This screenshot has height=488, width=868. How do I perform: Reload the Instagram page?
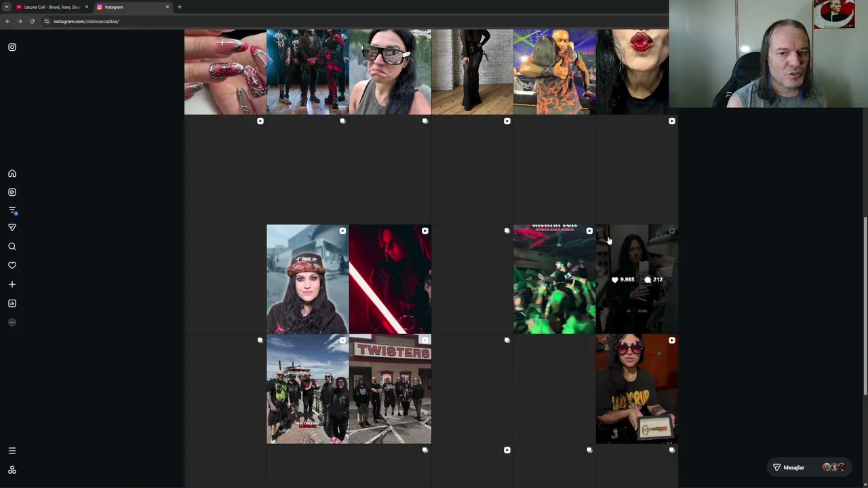(x=32, y=21)
